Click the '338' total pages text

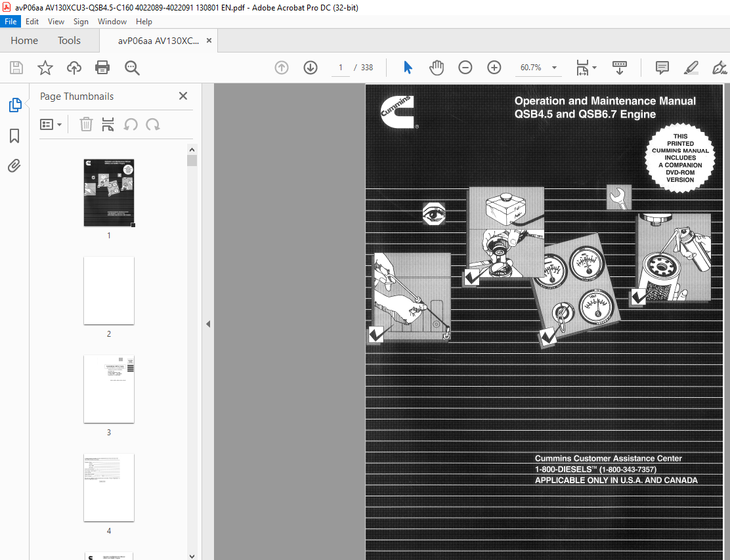pos(367,68)
